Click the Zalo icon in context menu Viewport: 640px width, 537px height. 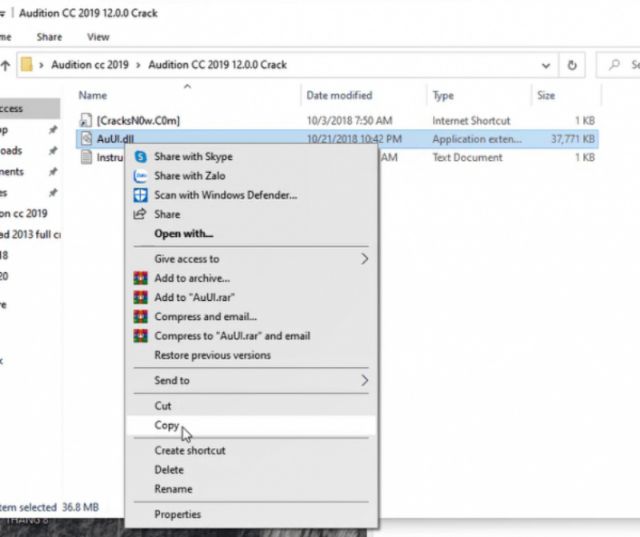click(141, 176)
